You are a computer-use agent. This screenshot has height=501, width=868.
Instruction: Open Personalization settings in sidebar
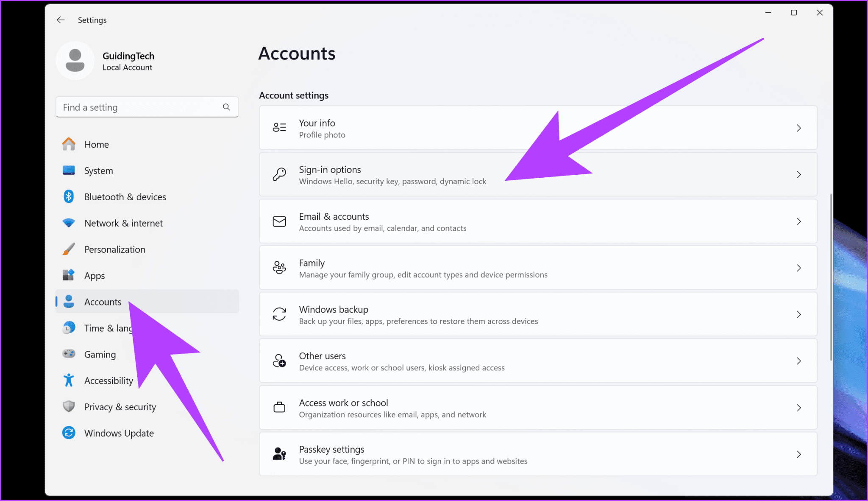[114, 249]
